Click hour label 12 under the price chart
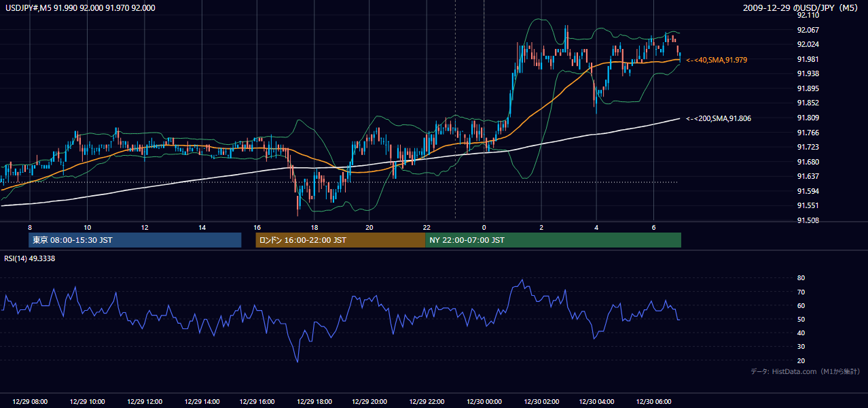Image resolution: width=868 pixels, height=408 pixels. (145, 227)
